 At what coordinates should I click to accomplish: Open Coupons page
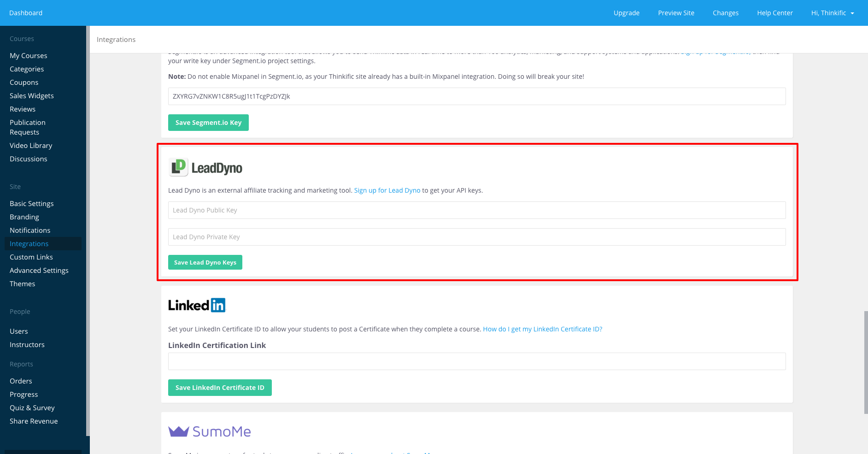pos(24,83)
